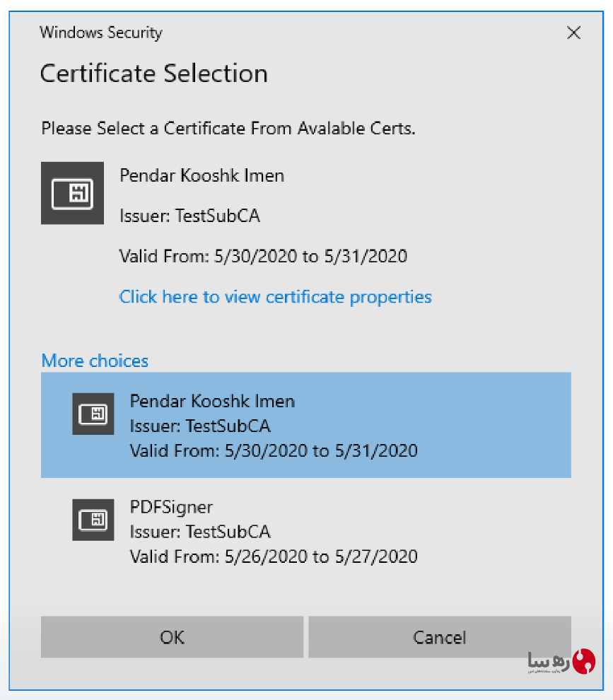613x700 pixels.
Task: Collapse the More choices list
Action: [x=95, y=361]
